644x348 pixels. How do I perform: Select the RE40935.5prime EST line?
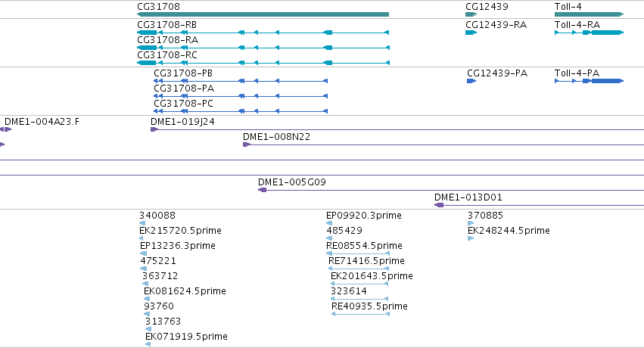coord(360,315)
